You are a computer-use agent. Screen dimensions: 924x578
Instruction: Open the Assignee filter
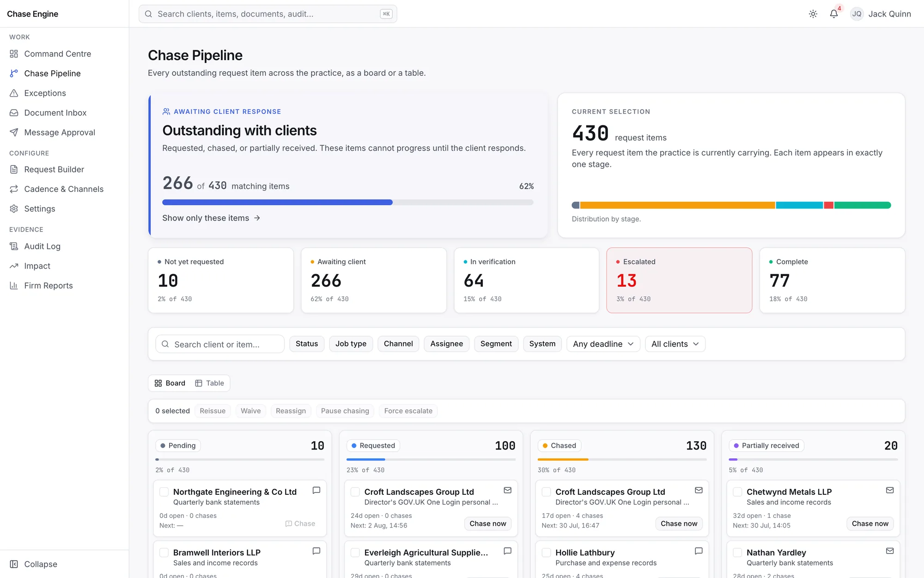click(x=446, y=344)
